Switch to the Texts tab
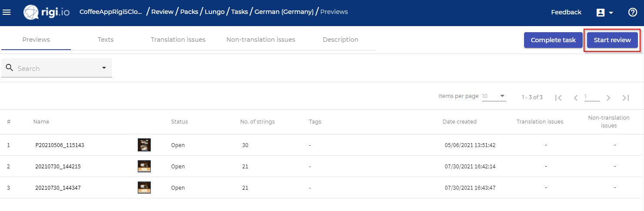This screenshot has height=211, width=644. 106,40
